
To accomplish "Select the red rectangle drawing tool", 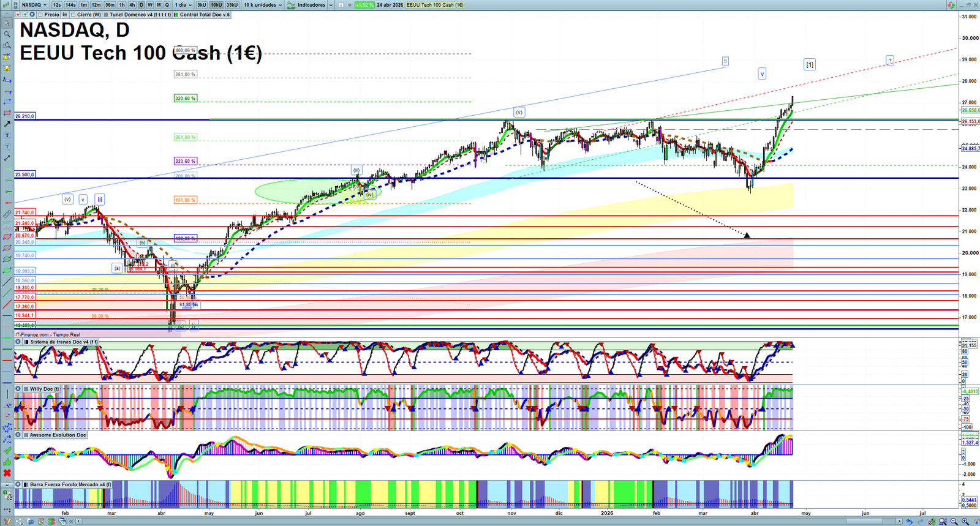I will point(7,113).
